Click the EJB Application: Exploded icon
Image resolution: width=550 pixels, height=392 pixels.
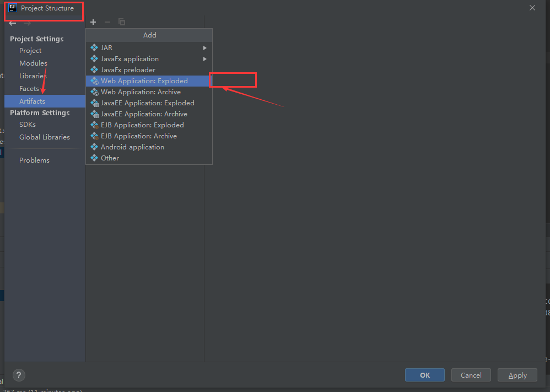point(94,125)
